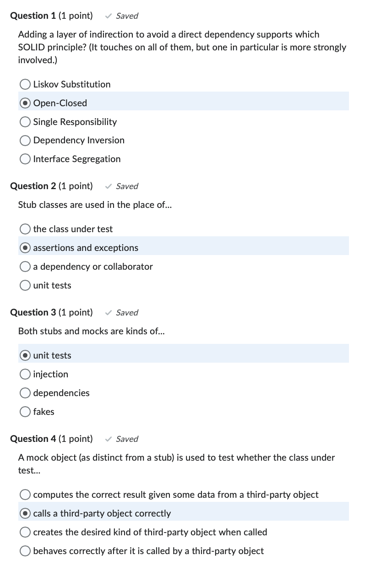392x566 pixels.
Task: Select the 'fakes' radio button
Action: pyautogui.click(x=25, y=411)
